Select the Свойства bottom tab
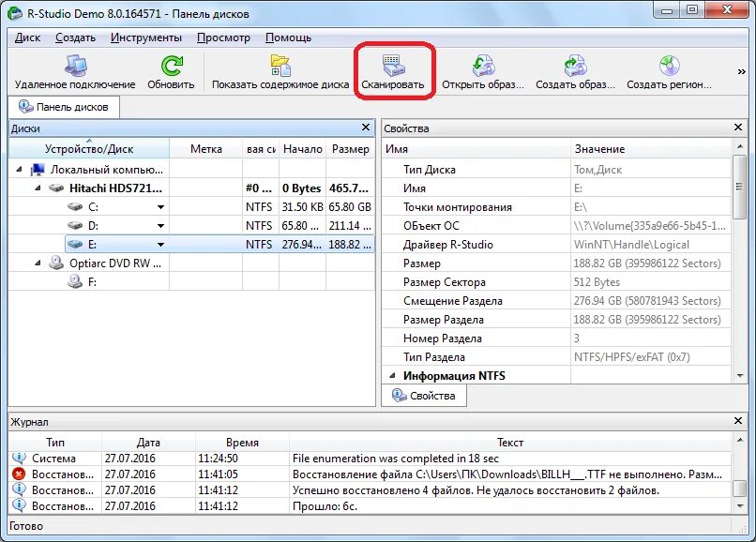This screenshot has height=542, width=756. click(424, 396)
